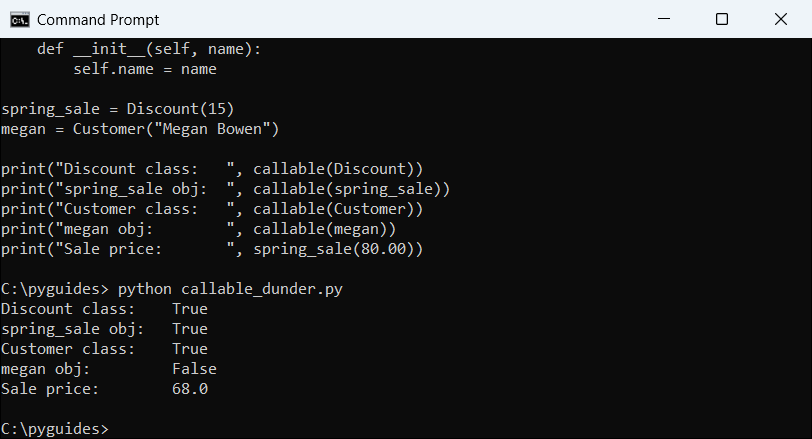Click output line "Sale price: 68.0"

[x=104, y=389]
